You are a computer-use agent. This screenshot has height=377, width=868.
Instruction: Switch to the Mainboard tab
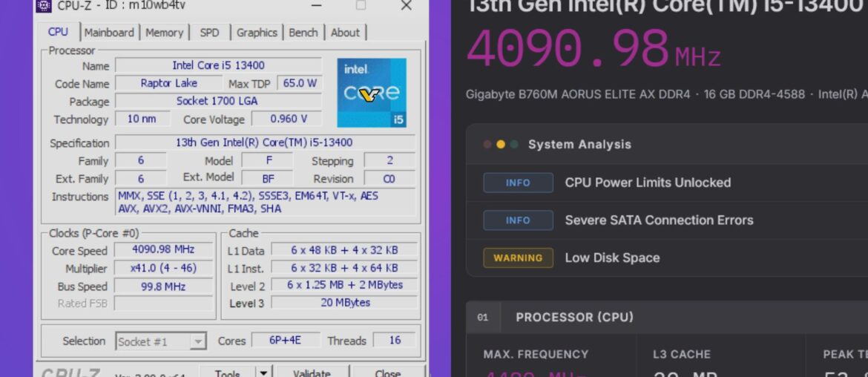[x=109, y=33]
